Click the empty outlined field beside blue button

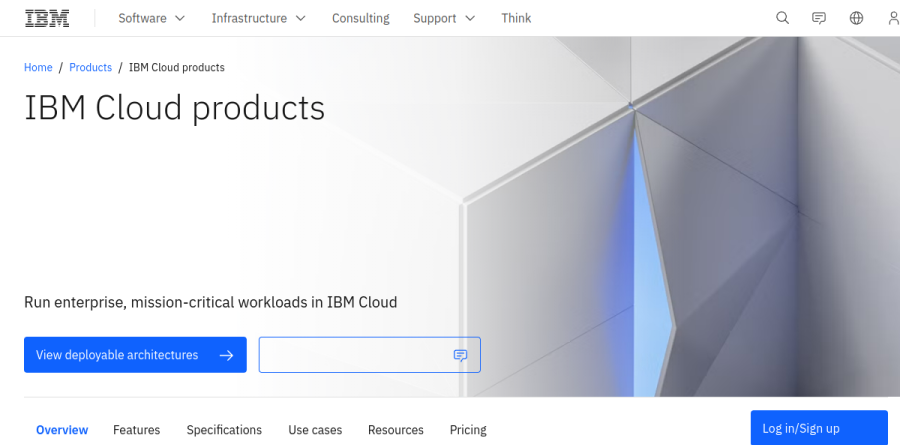pyautogui.click(x=370, y=355)
